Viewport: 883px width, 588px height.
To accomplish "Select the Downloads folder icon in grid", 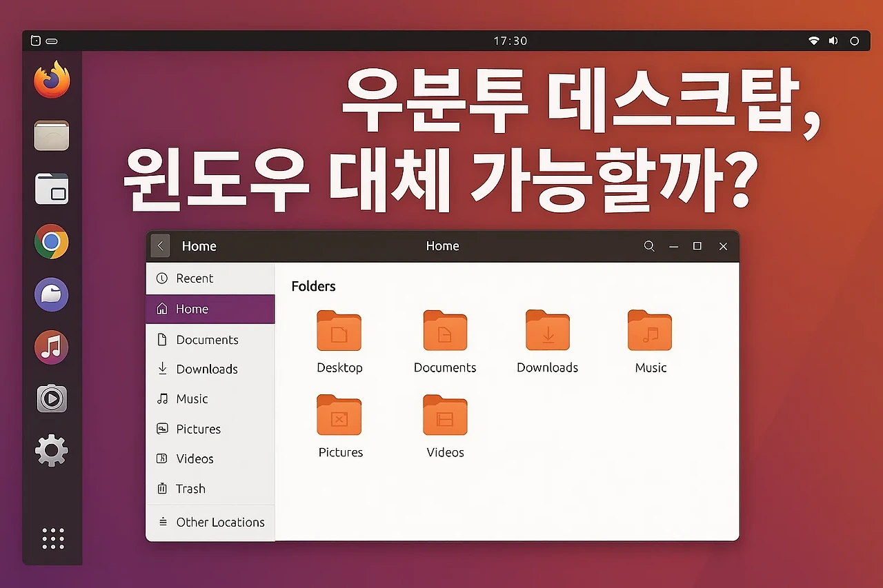I will (x=548, y=331).
